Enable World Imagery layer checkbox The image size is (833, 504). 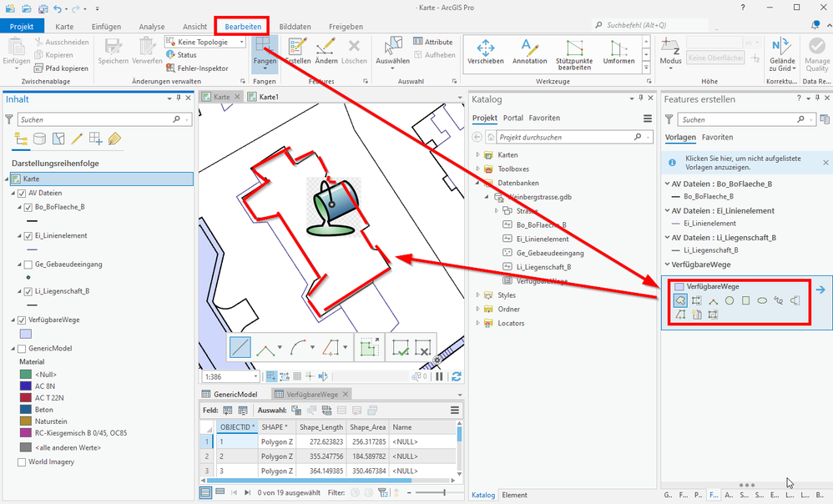click(22, 462)
